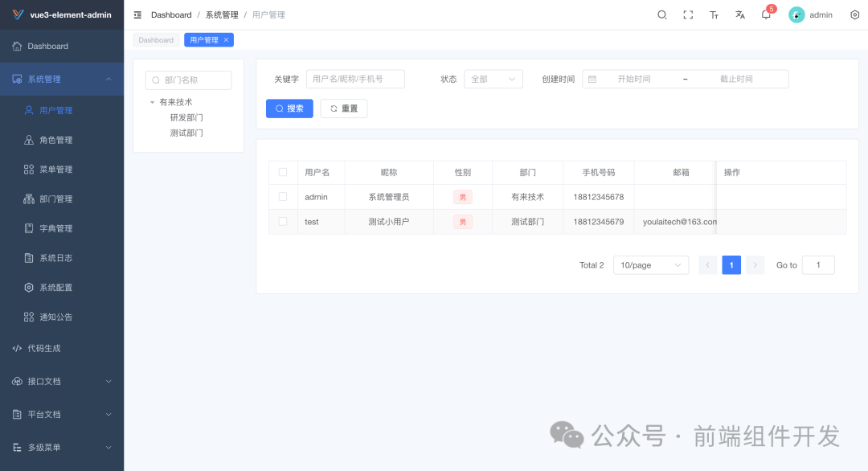Click the settings gear in the top right
Image resolution: width=868 pixels, height=471 pixels.
click(854, 14)
